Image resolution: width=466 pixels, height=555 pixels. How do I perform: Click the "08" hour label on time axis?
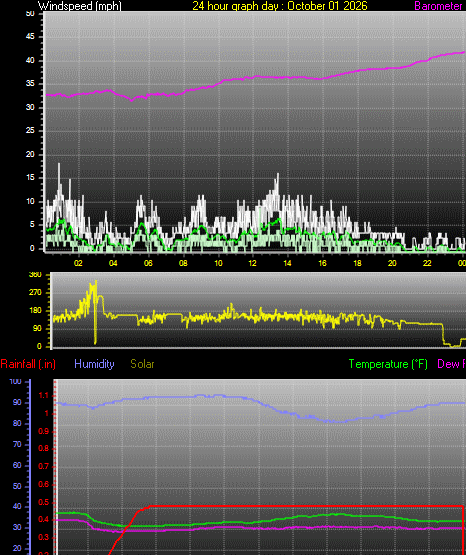click(x=183, y=263)
